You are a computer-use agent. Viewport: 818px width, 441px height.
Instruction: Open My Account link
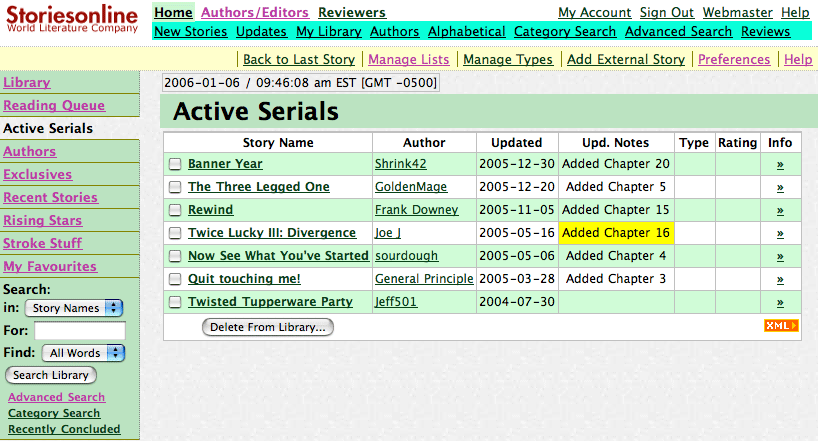click(x=595, y=12)
